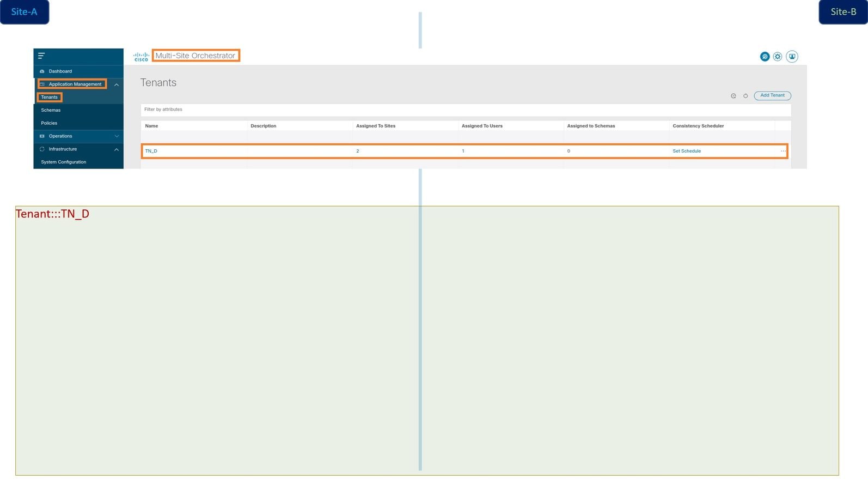Screen dimensions: 868x479
Task: Click the Cisco logo
Action: coord(141,57)
